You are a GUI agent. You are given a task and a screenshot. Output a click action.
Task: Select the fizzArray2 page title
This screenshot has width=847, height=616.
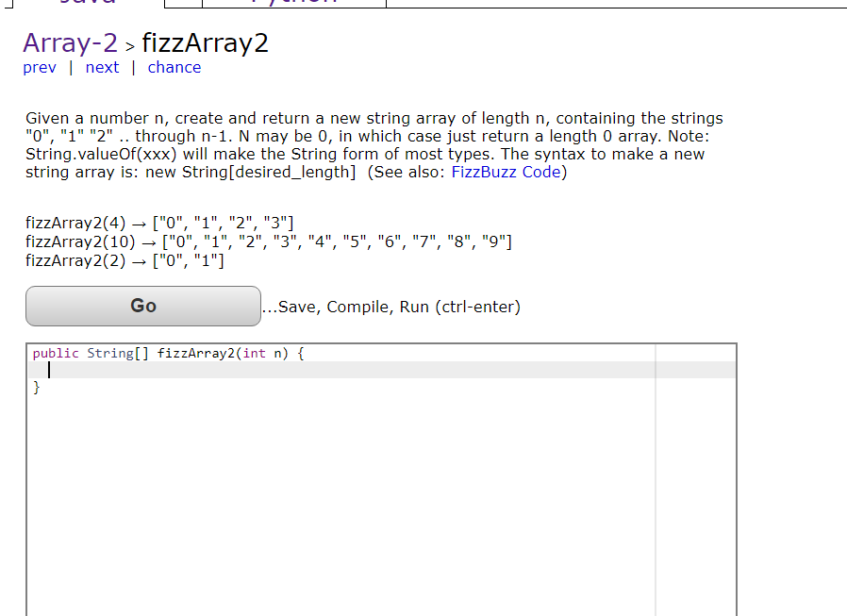pyautogui.click(x=205, y=42)
